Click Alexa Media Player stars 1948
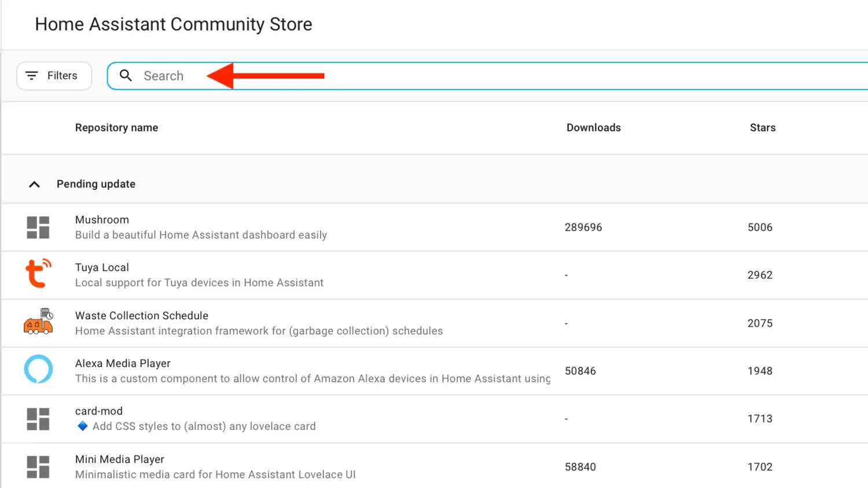 tap(760, 371)
